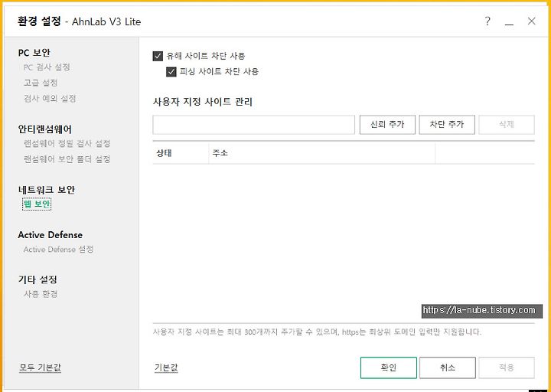Click the custom site address input field
This screenshot has height=392, width=551.
tap(254, 125)
